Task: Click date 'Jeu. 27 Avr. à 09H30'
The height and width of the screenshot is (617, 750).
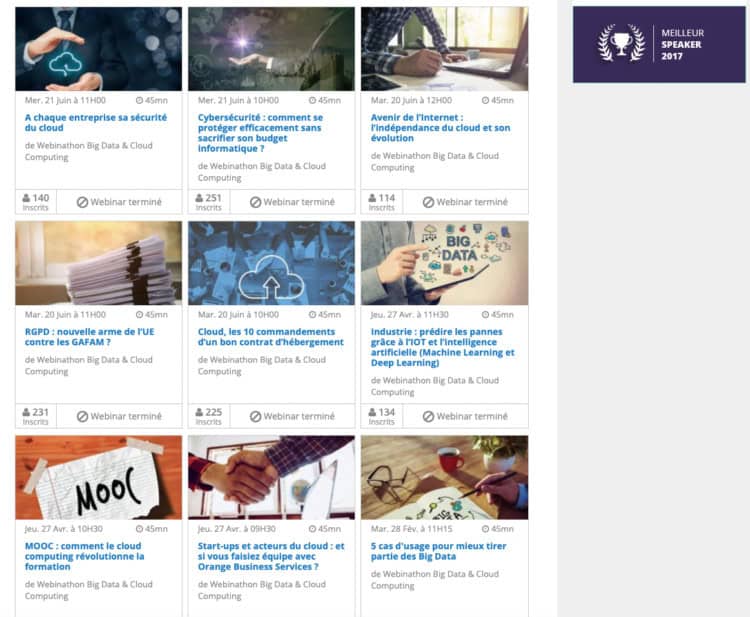Action: 236,529
